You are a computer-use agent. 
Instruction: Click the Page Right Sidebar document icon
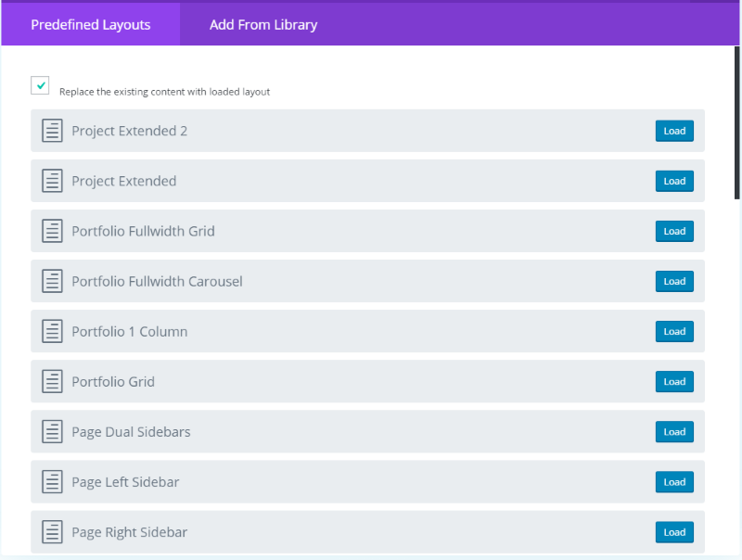(x=52, y=531)
